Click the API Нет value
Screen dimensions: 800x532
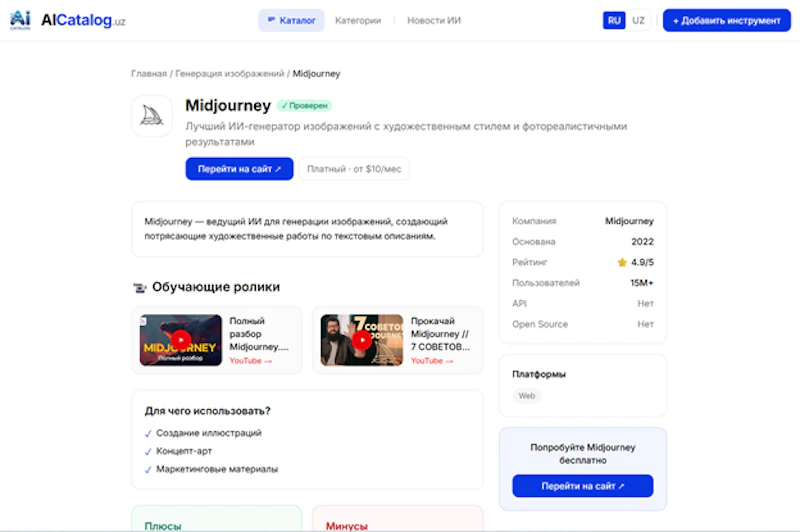click(645, 303)
